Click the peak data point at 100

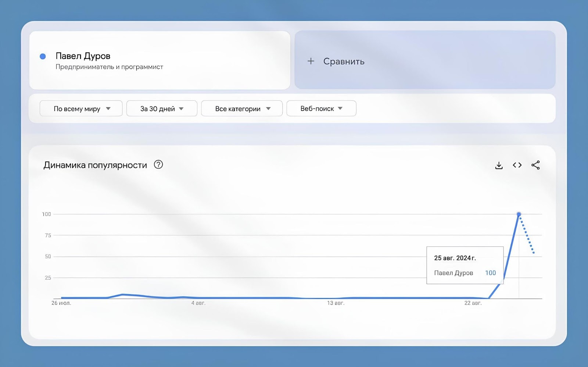[x=519, y=214]
